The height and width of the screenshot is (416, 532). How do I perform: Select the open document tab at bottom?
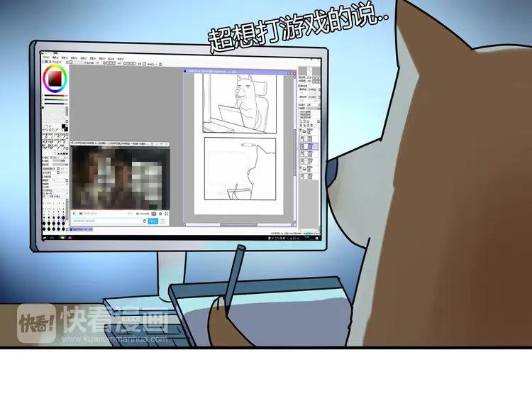click(81, 229)
